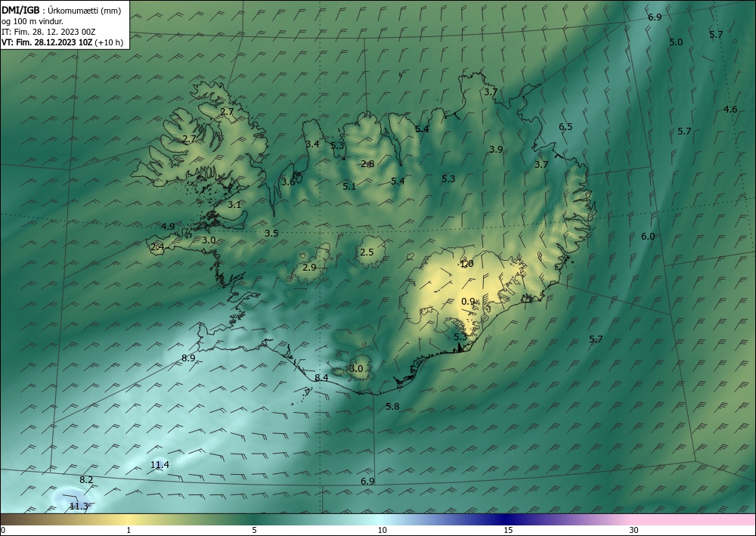756x536 pixels.
Task: Click the 5.8 value label
Action: click(393, 406)
